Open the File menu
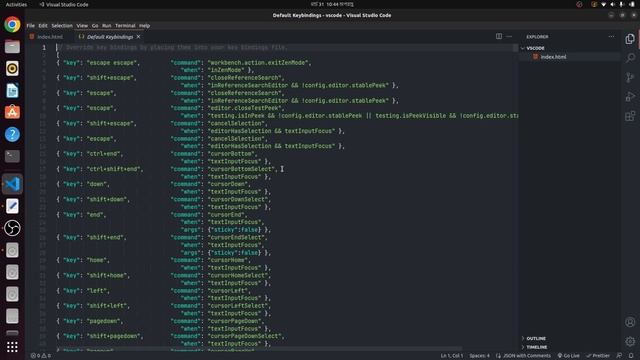The height and width of the screenshot is (360, 640). click(31, 25)
